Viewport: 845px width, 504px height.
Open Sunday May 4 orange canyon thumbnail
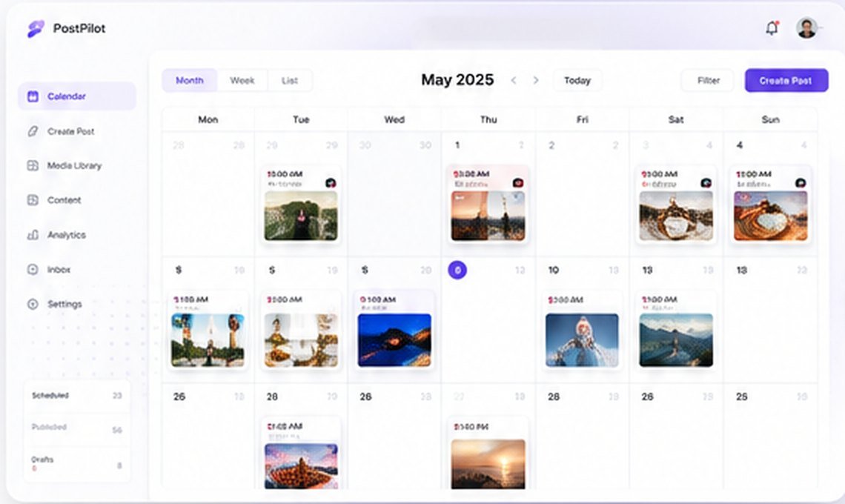click(771, 216)
